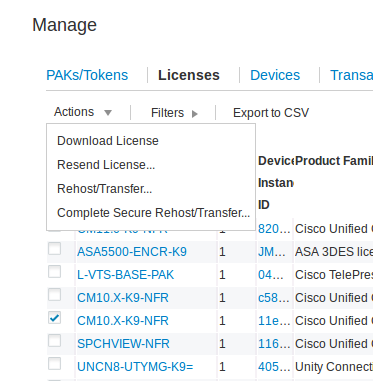Viewport: 373px width, 381px height.
Task: Open device ID link c58...
Action: coord(274,298)
